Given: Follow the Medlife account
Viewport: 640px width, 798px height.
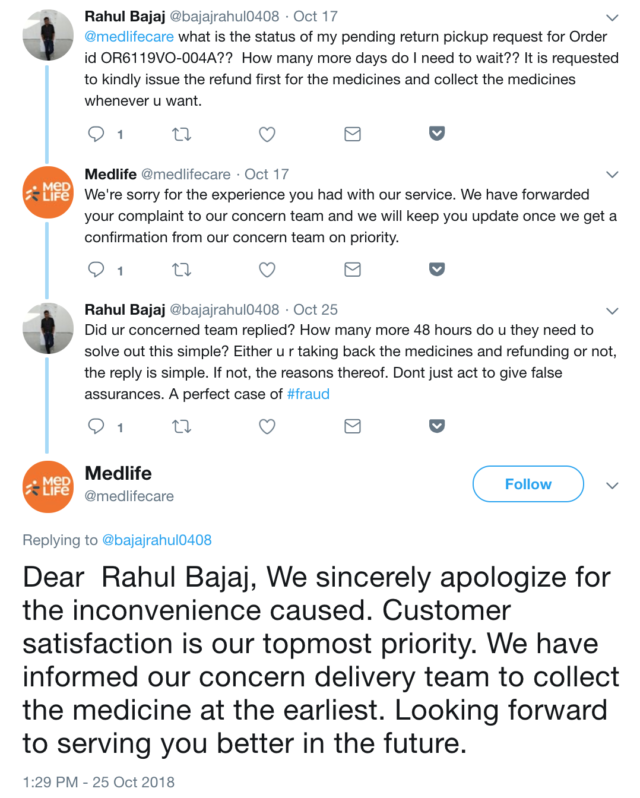Looking at the screenshot, I should [x=527, y=484].
